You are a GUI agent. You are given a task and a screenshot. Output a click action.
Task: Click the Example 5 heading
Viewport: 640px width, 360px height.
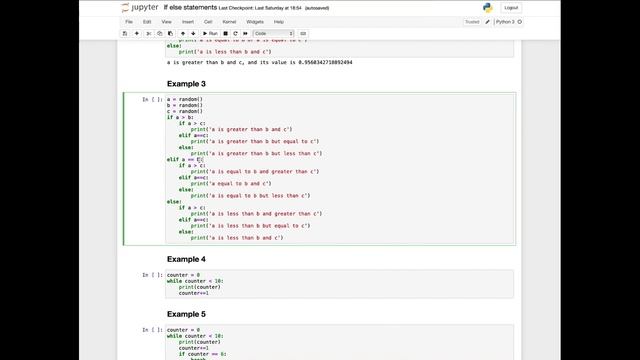pos(186,314)
